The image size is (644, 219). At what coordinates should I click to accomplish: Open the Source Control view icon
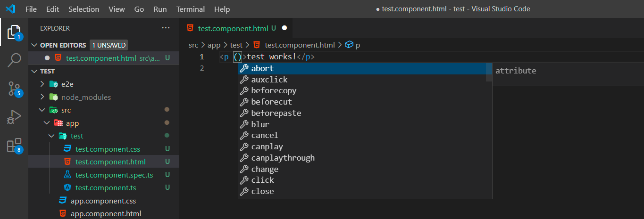pos(14,88)
